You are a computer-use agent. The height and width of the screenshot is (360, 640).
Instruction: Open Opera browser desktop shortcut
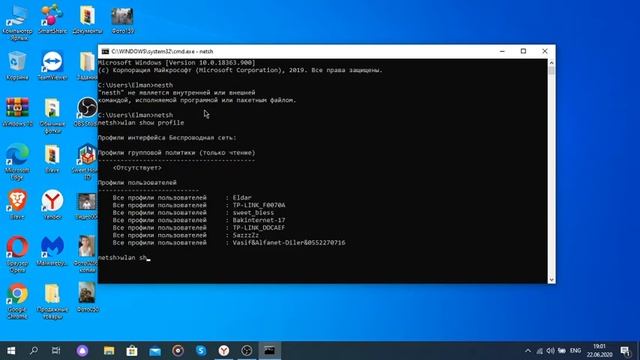point(17,254)
